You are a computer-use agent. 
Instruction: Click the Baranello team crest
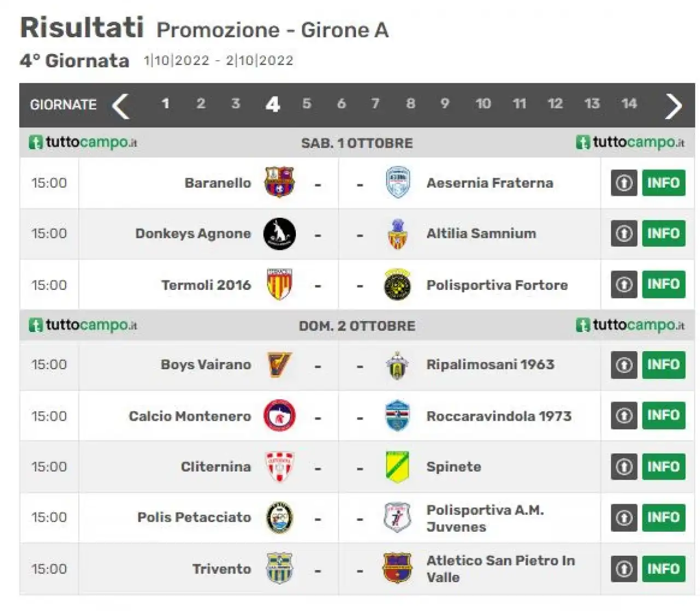point(279,182)
